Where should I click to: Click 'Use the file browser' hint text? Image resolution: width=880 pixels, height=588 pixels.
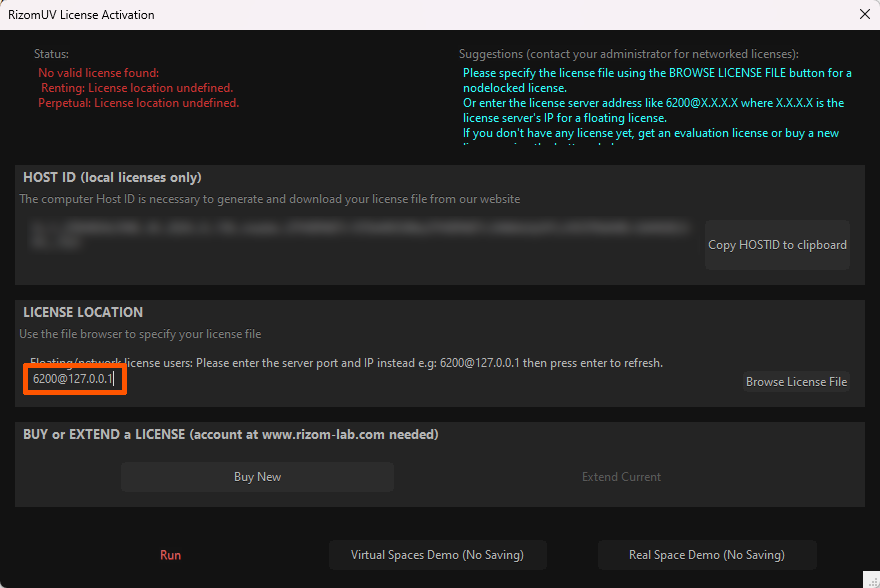click(x=140, y=334)
